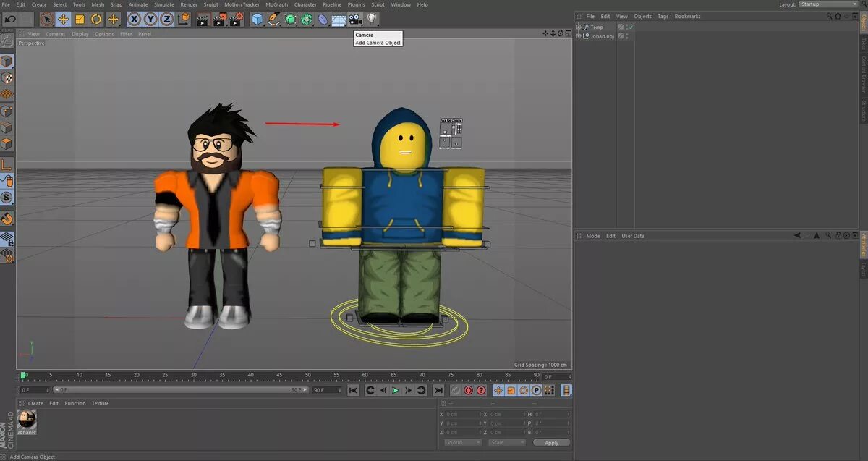Go to end of animation

[438, 390]
